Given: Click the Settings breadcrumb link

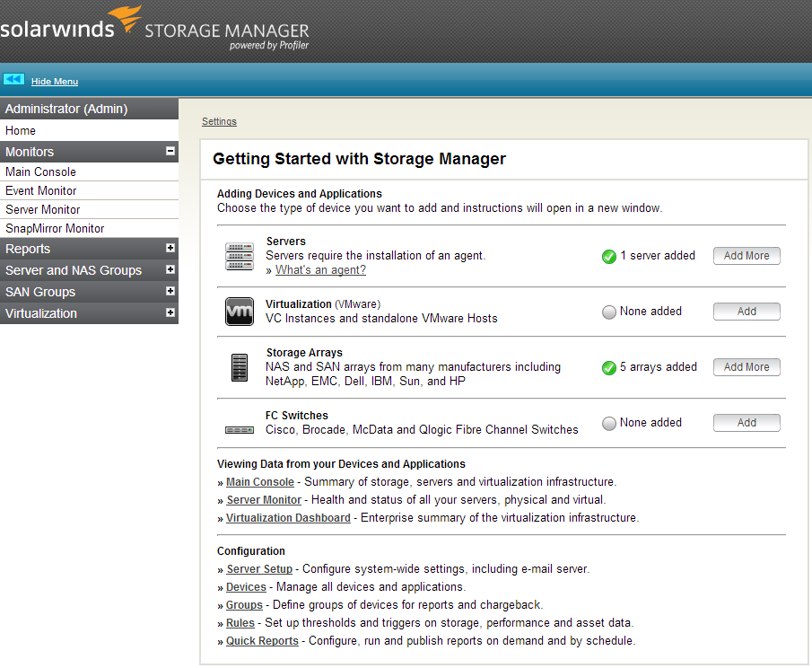Looking at the screenshot, I should pyautogui.click(x=219, y=121).
